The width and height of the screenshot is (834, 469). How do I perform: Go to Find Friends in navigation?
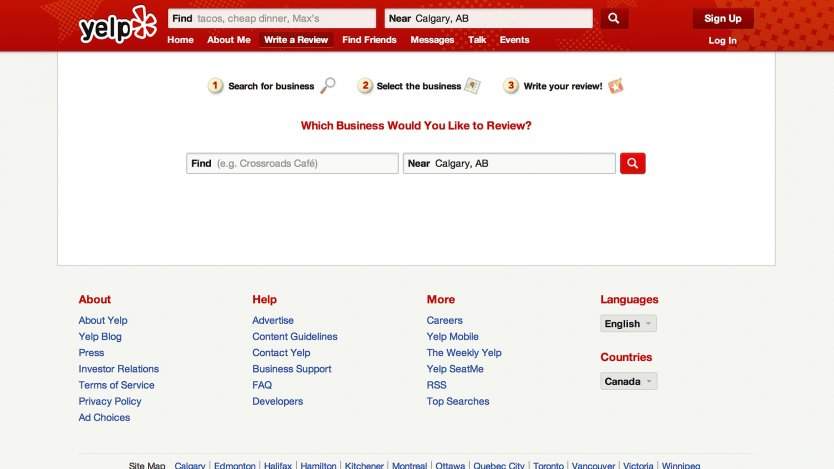[x=369, y=40]
